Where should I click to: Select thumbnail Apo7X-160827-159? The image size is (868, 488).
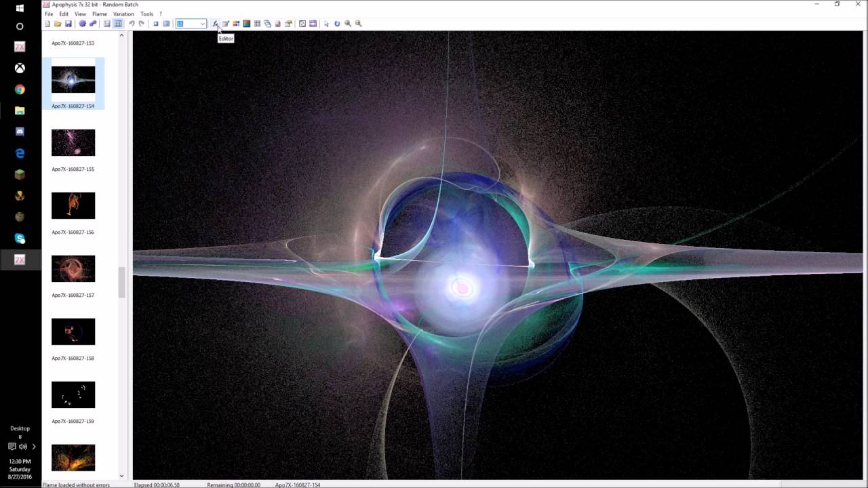[73, 394]
